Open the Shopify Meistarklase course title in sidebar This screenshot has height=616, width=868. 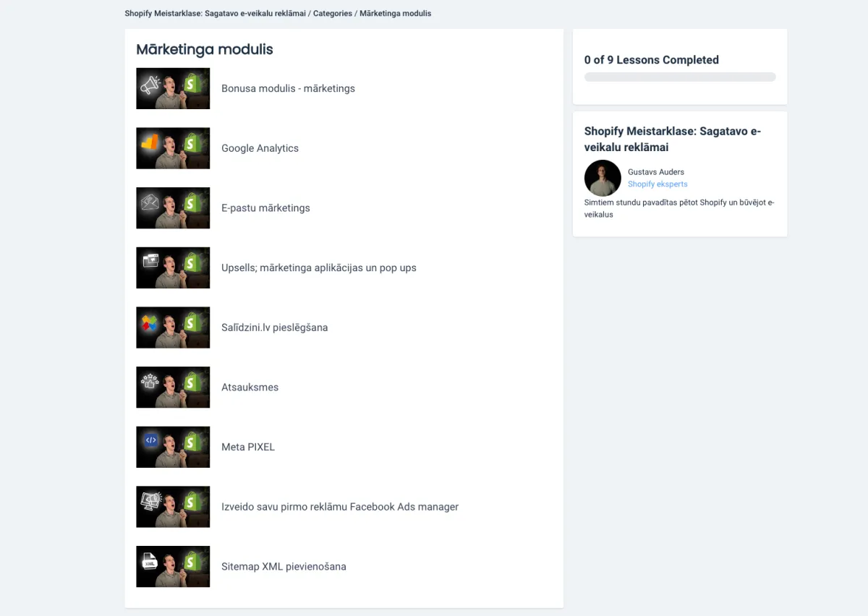click(x=673, y=139)
